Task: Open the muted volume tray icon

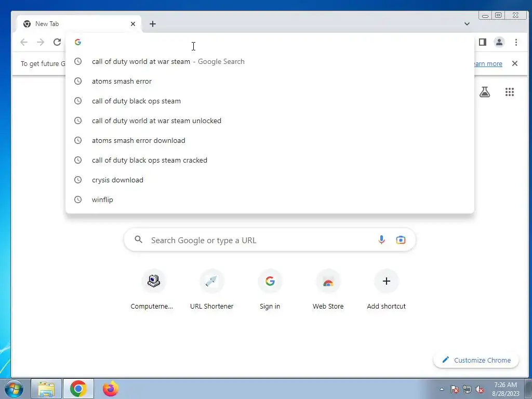Action: click(480, 389)
